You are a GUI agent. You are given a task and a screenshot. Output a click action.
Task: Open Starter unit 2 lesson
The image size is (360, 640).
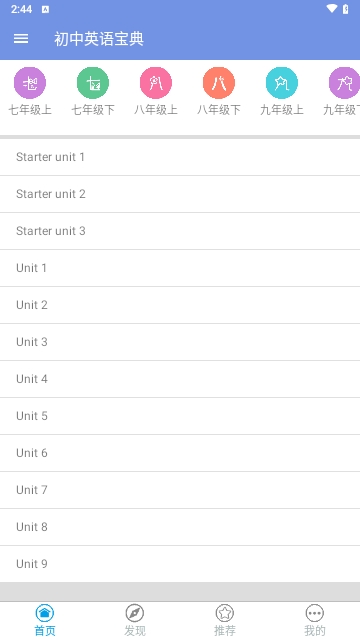(180, 194)
